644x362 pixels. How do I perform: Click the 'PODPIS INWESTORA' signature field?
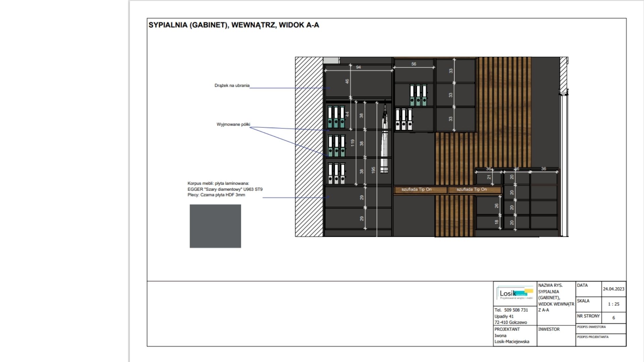point(600,328)
